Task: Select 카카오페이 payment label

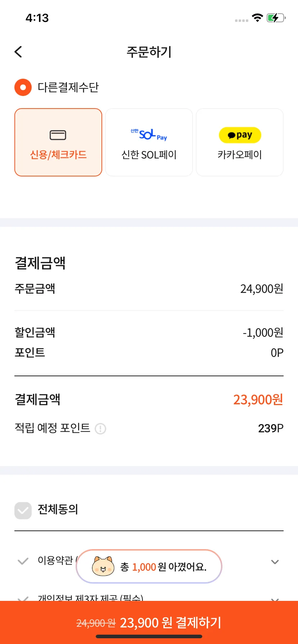Action: coord(240,155)
